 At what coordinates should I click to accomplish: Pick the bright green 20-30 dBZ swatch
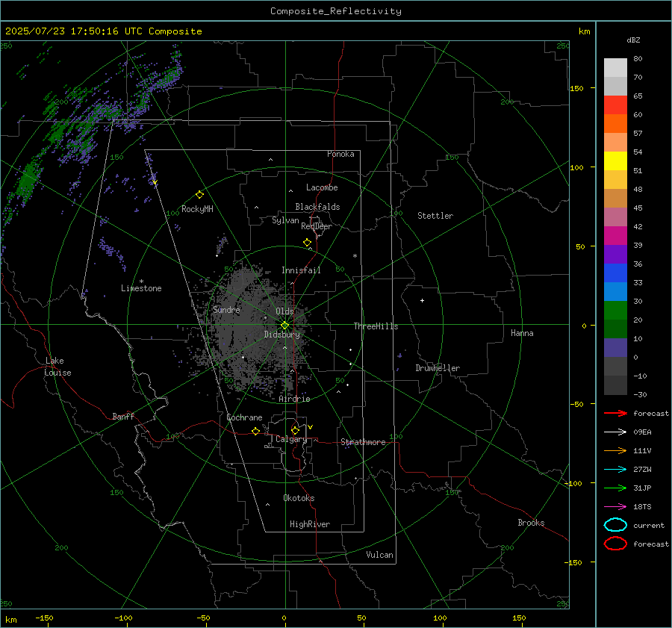615,311
